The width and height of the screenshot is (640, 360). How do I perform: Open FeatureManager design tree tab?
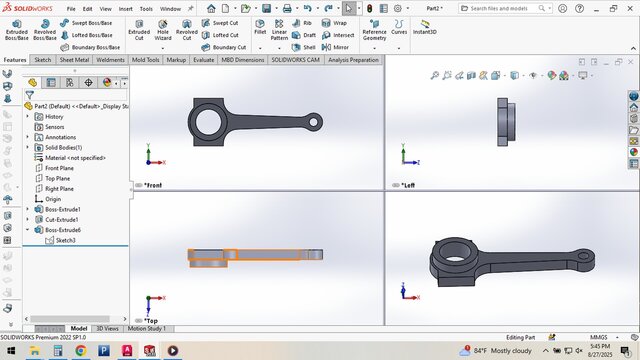coord(33,83)
